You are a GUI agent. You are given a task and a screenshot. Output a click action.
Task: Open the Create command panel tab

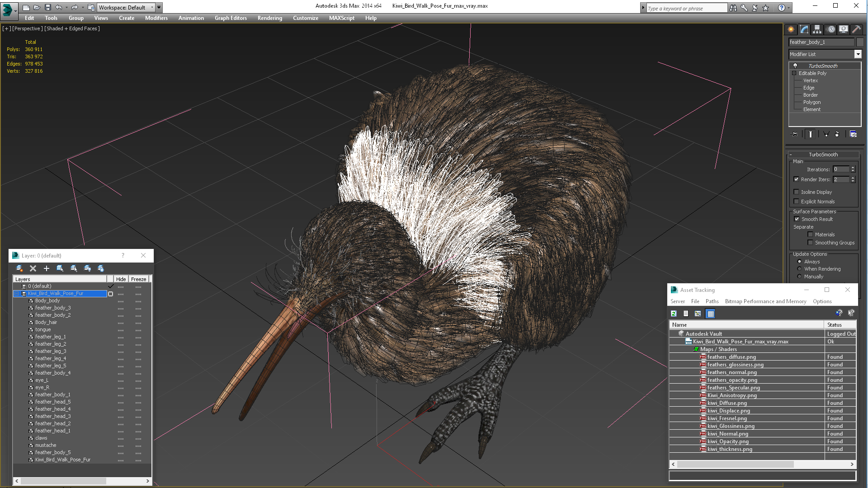tap(791, 29)
